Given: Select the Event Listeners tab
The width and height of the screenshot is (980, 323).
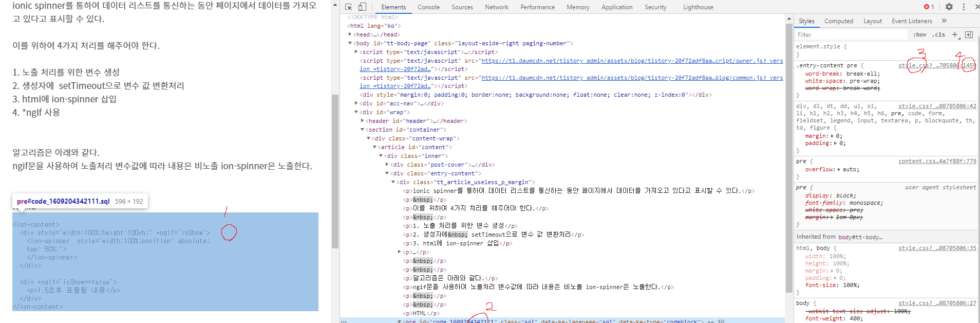Looking at the screenshot, I should click(x=912, y=21).
